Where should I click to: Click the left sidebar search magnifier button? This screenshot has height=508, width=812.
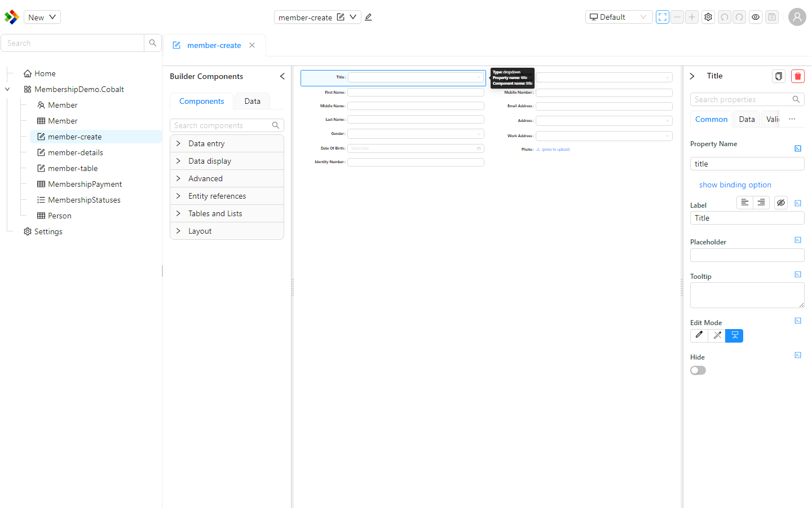click(x=153, y=43)
